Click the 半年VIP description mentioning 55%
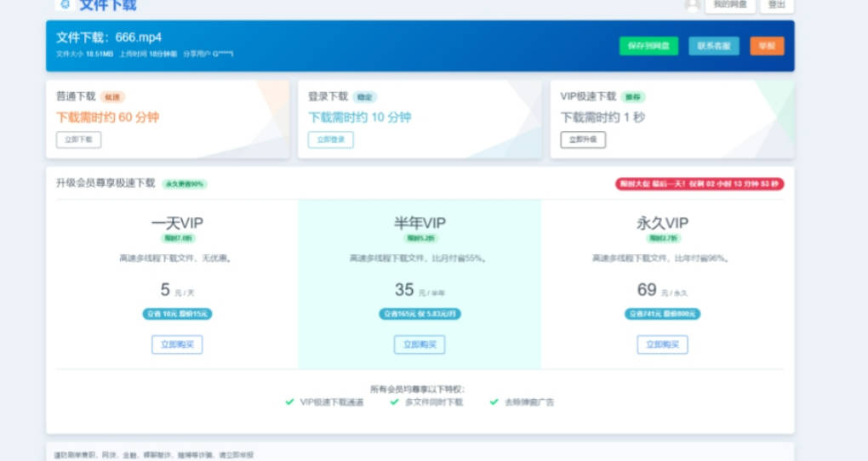 pyautogui.click(x=417, y=258)
